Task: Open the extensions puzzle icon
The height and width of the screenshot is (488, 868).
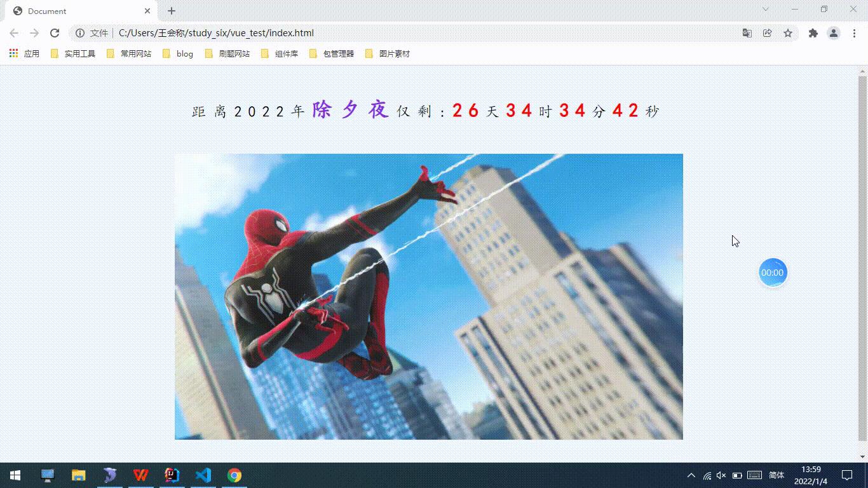Action: pyautogui.click(x=813, y=33)
